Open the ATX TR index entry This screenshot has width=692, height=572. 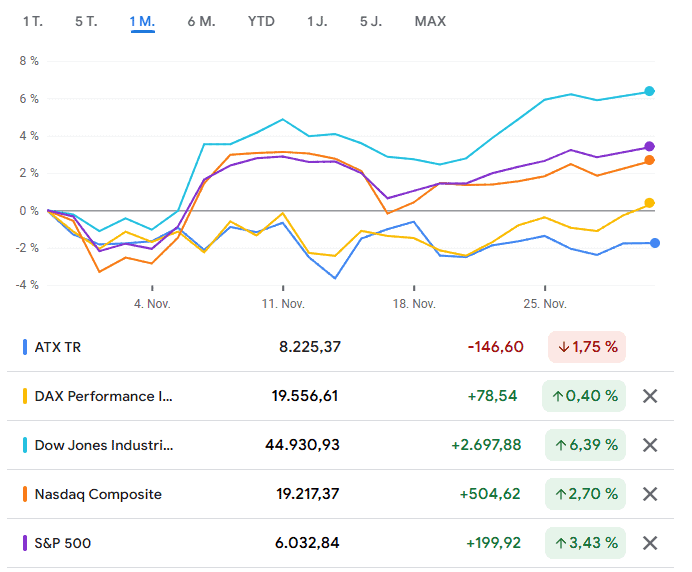58,347
